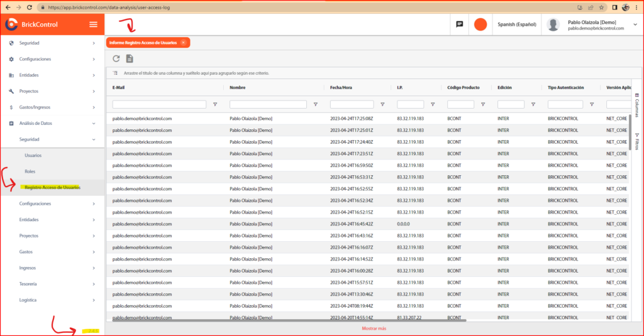Click Fecha/Hora filter input field
This screenshot has width=644, height=336.
pyautogui.click(x=352, y=105)
